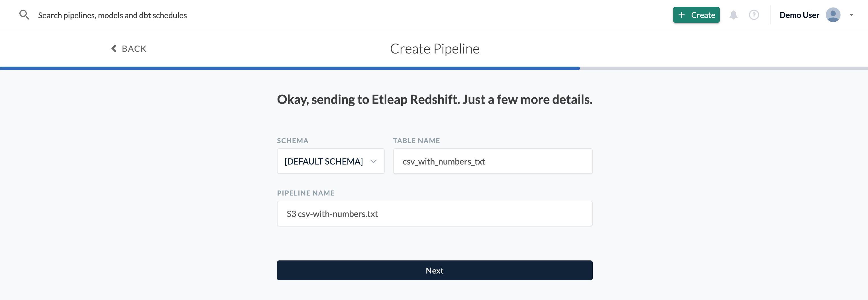Go back using the BACK link
The width and height of the screenshot is (868, 300).
coord(134,49)
